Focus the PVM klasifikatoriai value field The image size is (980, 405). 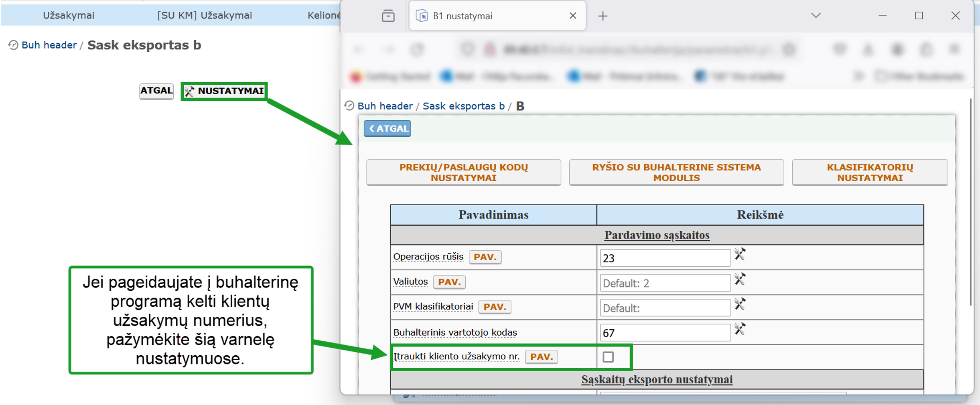click(x=665, y=308)
